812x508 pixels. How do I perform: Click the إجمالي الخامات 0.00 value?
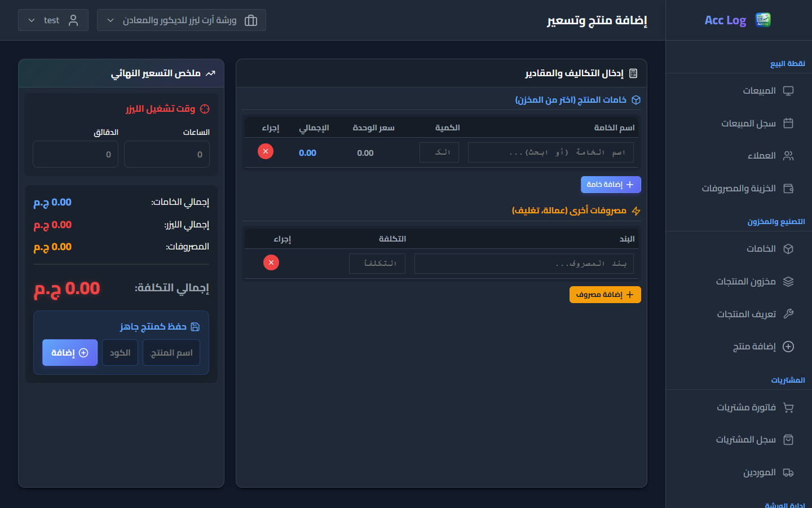click(52, 203)
